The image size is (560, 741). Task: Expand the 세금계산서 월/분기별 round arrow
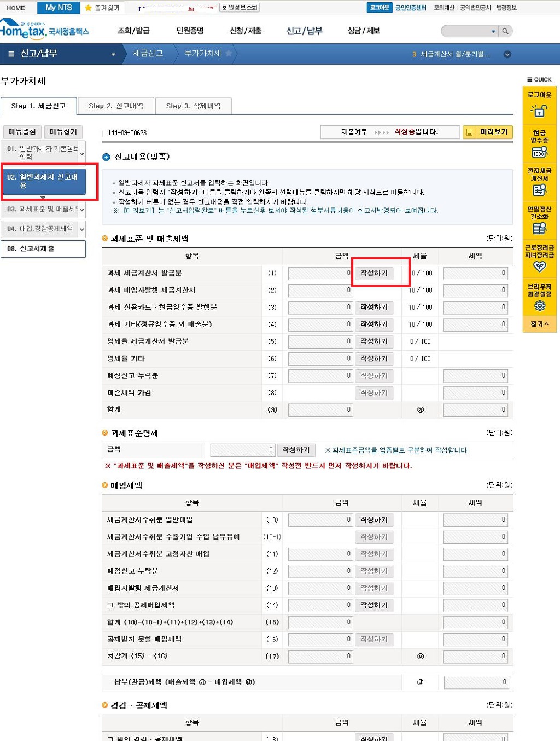(507, 54)
